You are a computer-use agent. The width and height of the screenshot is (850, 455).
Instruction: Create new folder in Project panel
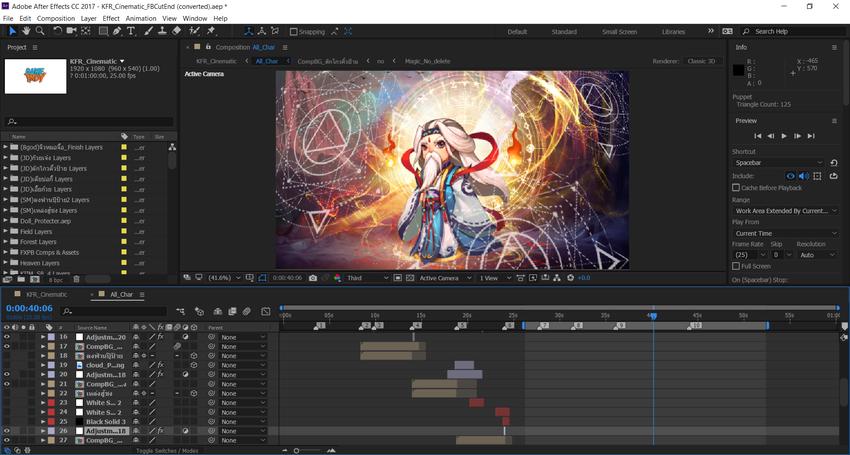(x=21, y=279)
